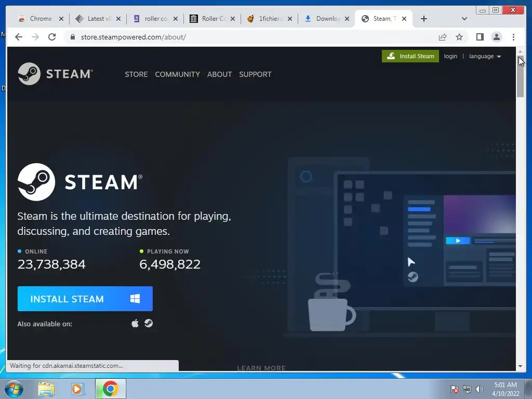Open the COMMUNITY menu
The image size is (532, 399).
[178, 74]
